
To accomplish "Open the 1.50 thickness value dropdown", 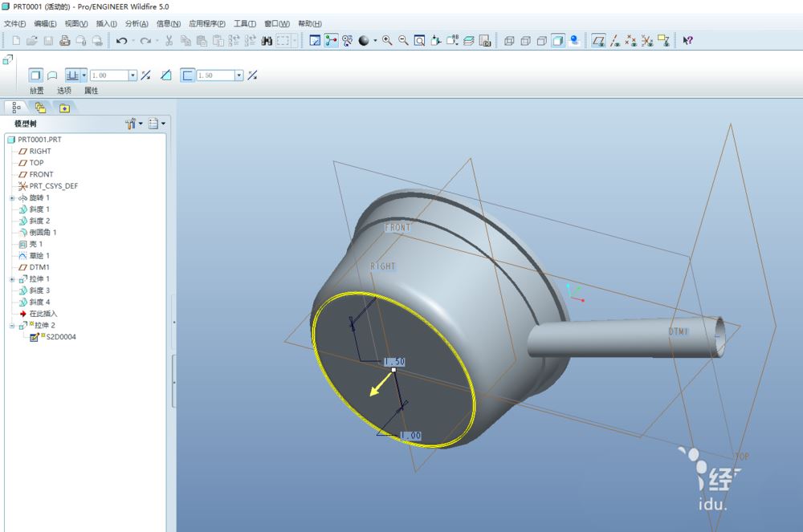I will point(238,75).
